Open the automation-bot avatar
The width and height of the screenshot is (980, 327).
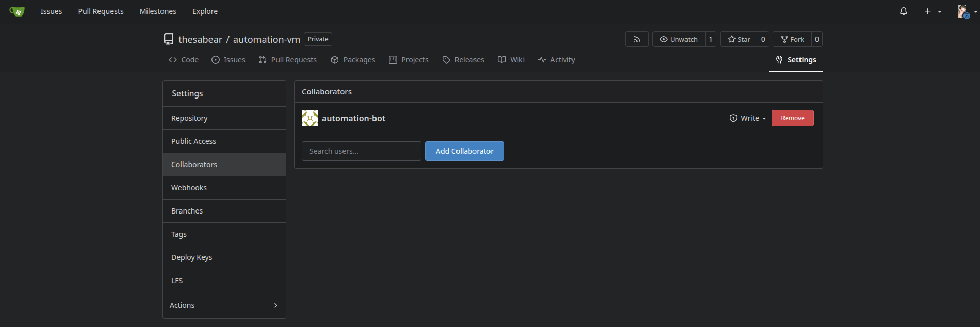click(x=310, y=118)
